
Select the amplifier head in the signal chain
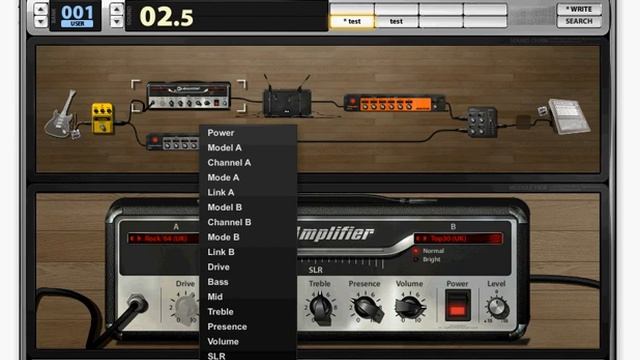tap(189, 96)
